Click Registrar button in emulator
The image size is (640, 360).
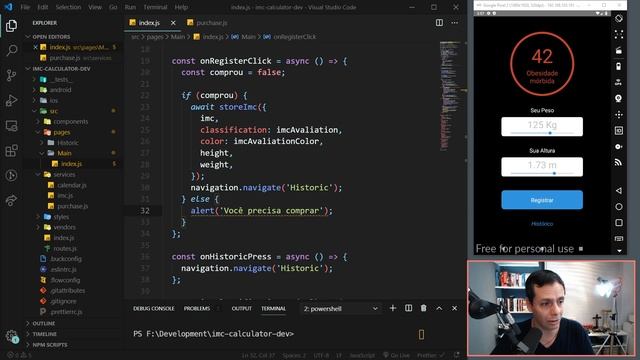(542, 200)
